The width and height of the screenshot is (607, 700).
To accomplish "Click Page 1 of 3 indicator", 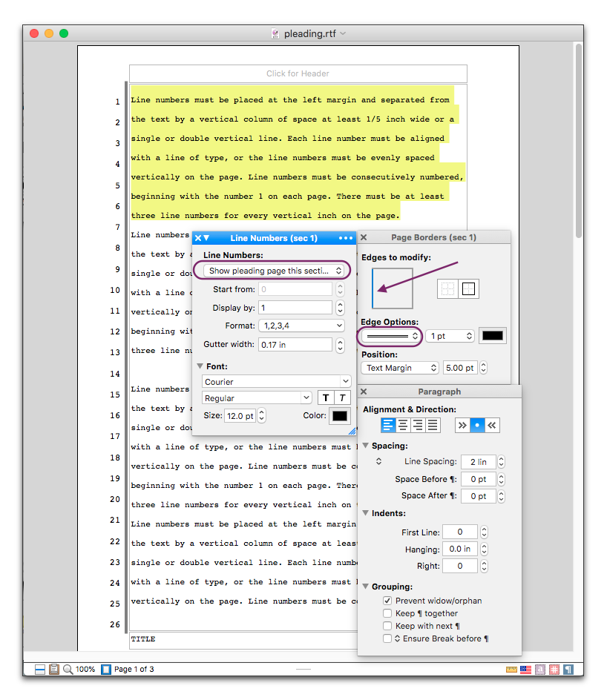I will point(134,669).
